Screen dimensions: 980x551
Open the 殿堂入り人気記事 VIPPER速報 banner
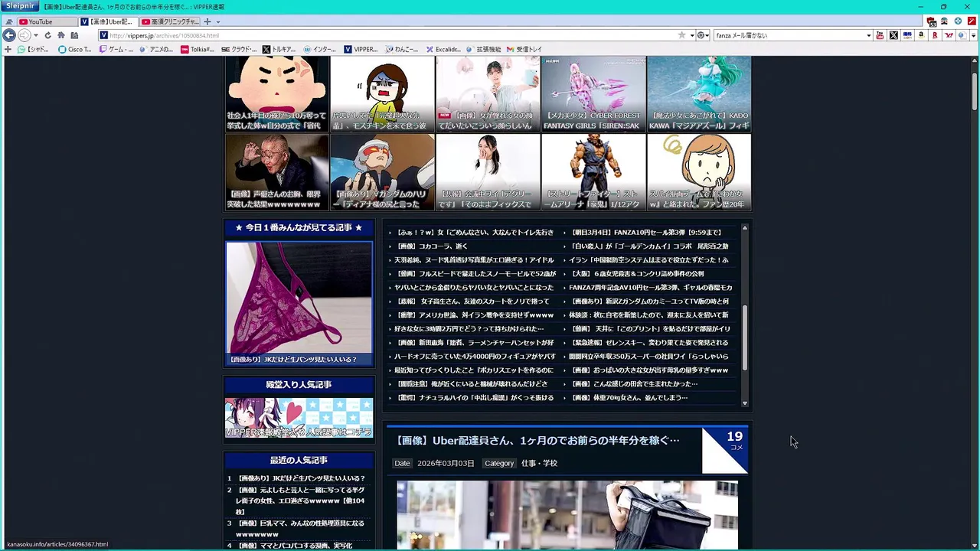click(x=299, y=418)
